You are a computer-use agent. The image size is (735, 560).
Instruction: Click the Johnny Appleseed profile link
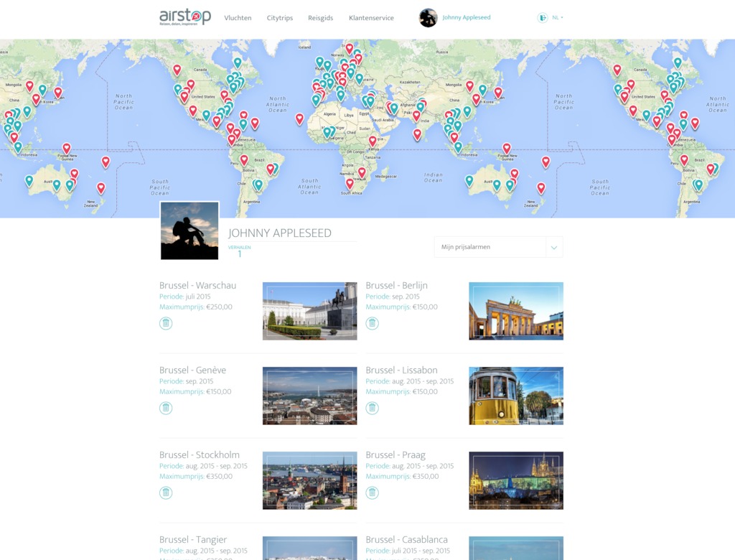[x=467, y=17]
